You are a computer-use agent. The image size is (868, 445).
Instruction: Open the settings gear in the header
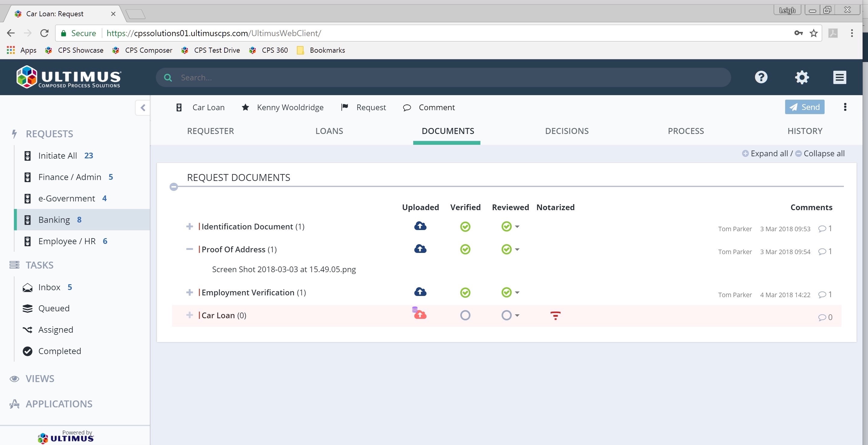pyautogui.click(x=802, y=77)
